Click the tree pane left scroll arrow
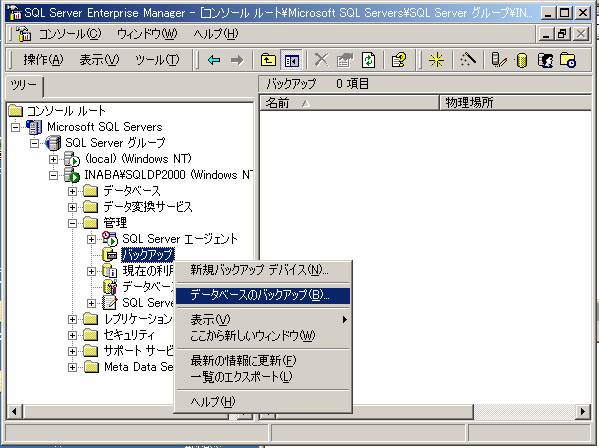Image resolution: width=599 pixels, height=448 pixels. coord(15,411)
